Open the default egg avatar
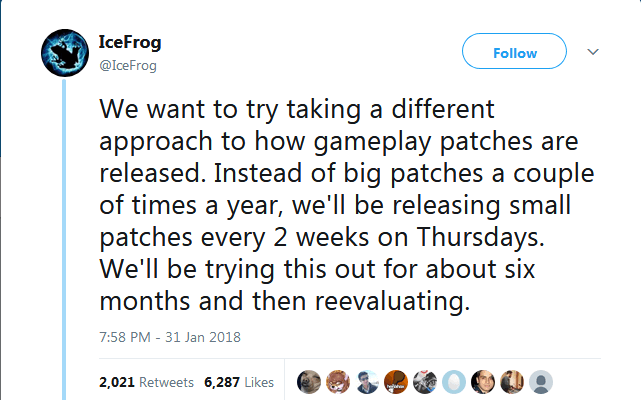The image size is (641, 400). (x=454, y=382)
